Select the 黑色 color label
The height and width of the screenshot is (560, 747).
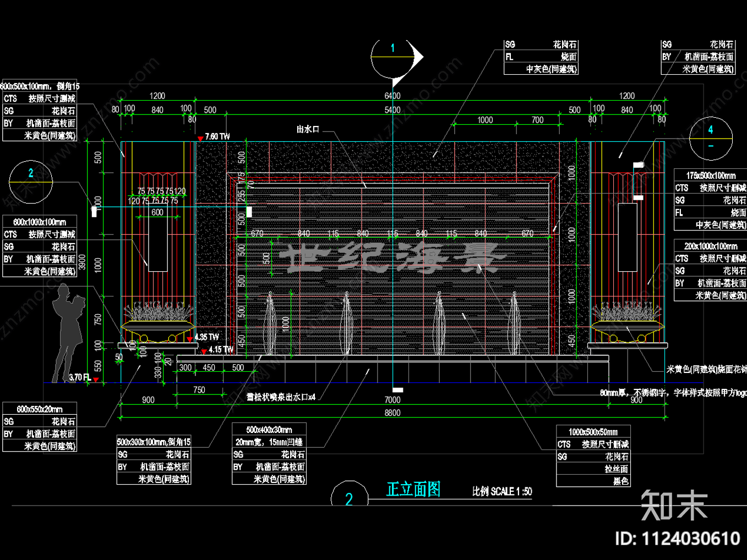tap(621, 481)
